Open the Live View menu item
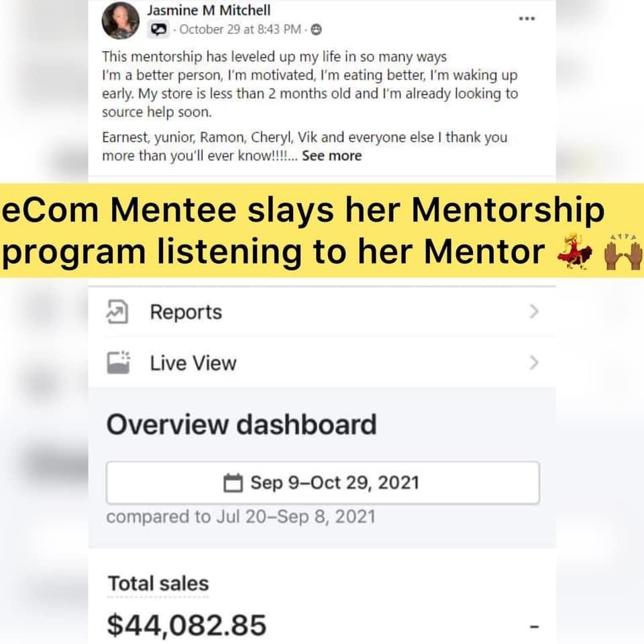The image size is (644, 644). 323,363
